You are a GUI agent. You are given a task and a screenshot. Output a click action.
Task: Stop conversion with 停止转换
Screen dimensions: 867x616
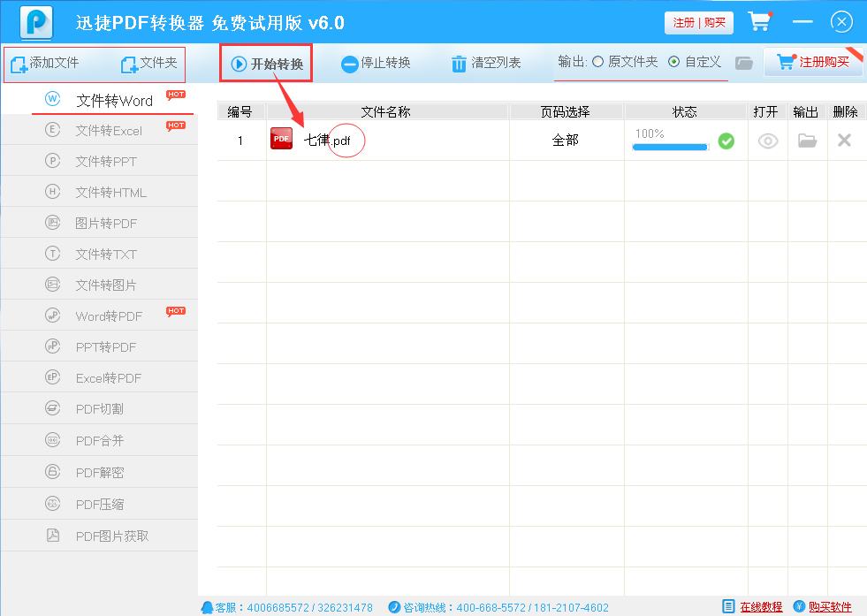click(376, 63)
